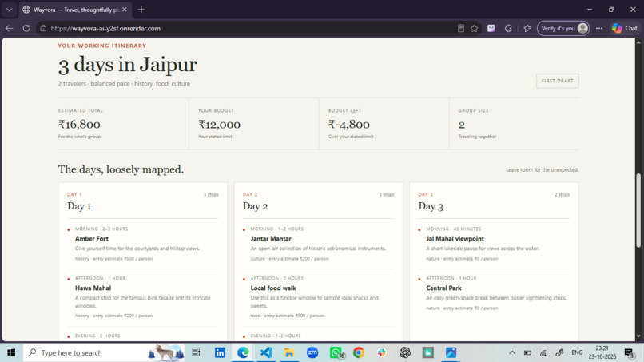Open WhatsApp from the taskbar

336,352
